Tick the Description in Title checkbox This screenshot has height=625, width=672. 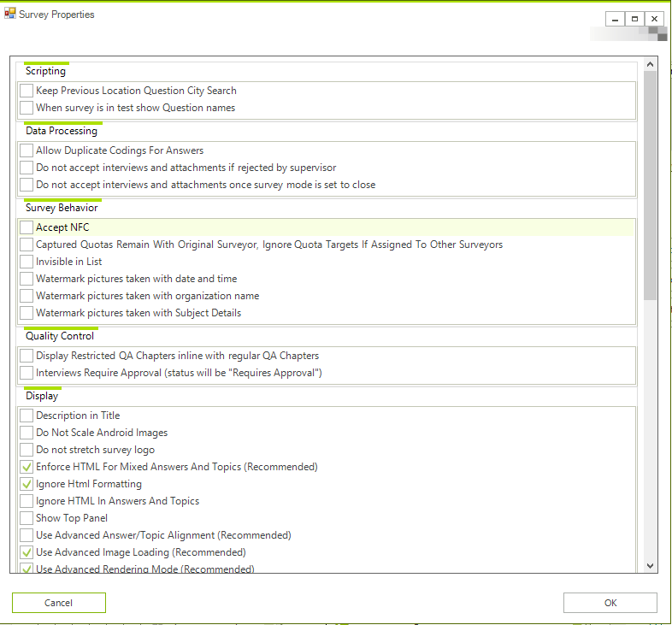pyautogui.click(x=27, y=416)
